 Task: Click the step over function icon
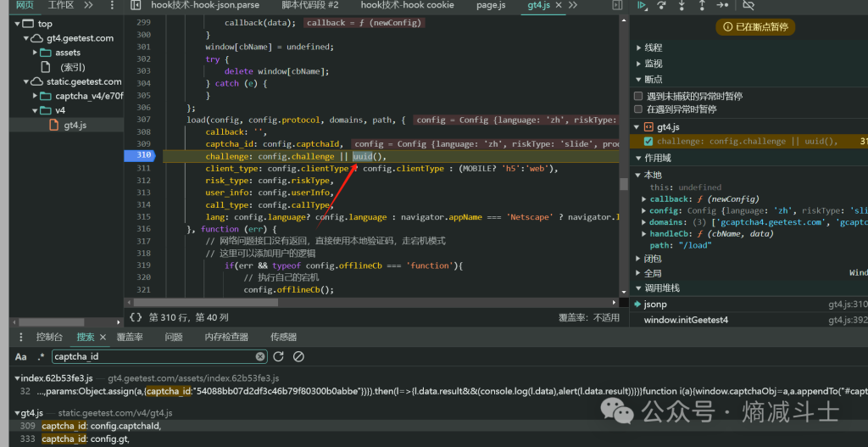pyautogui.click(x=662, y=6)
